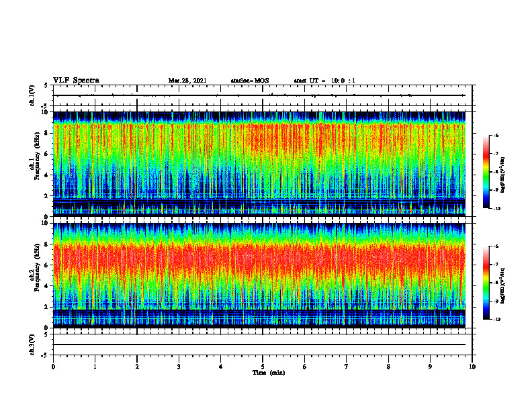This screenshot has height=411, width=532.
Task: Click the "-9" label on ch.2 colorbar
Action: click(496, 301)
